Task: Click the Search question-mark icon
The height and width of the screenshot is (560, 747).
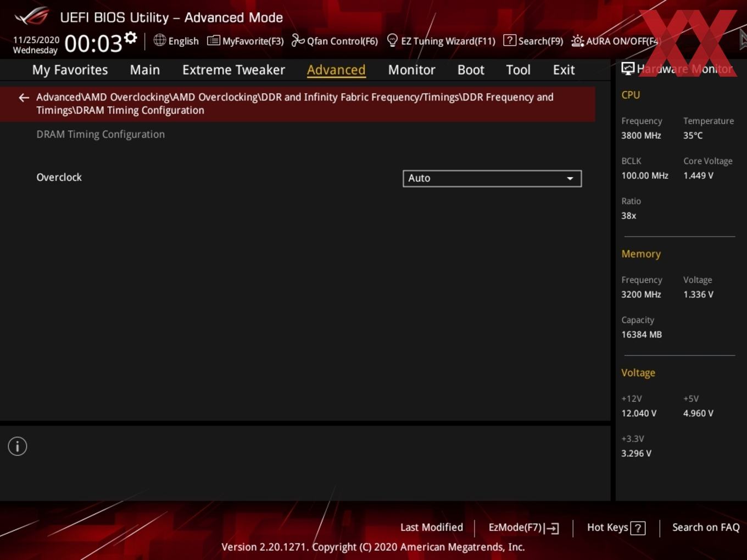Action: pos(510,40)
